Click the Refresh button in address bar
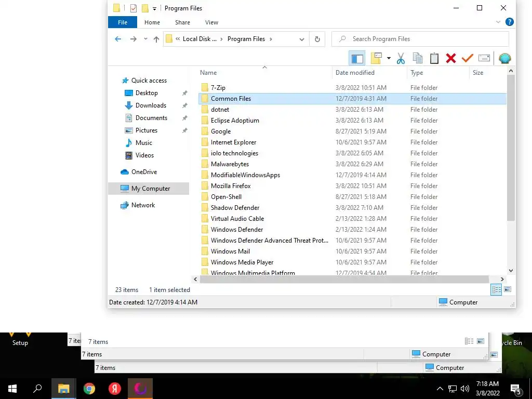532x399 pixels. point(317,39)
